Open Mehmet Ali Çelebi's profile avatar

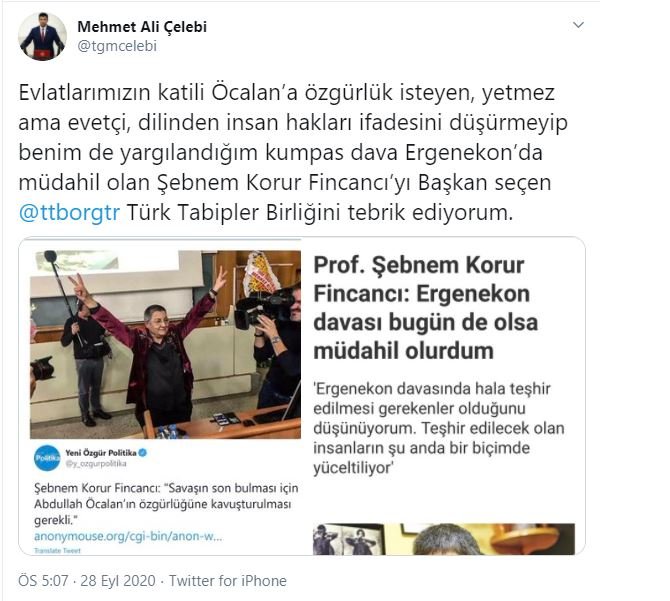[x=42, y=37]
